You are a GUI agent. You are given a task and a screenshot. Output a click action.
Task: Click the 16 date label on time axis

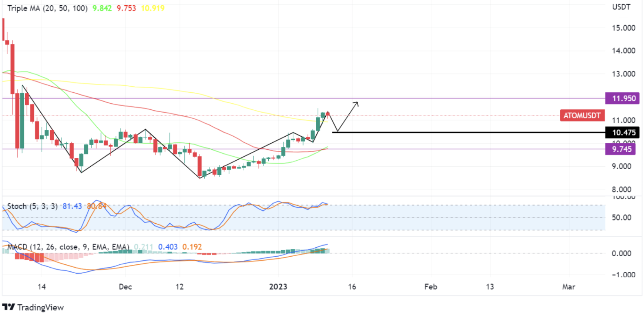[352, 287]
